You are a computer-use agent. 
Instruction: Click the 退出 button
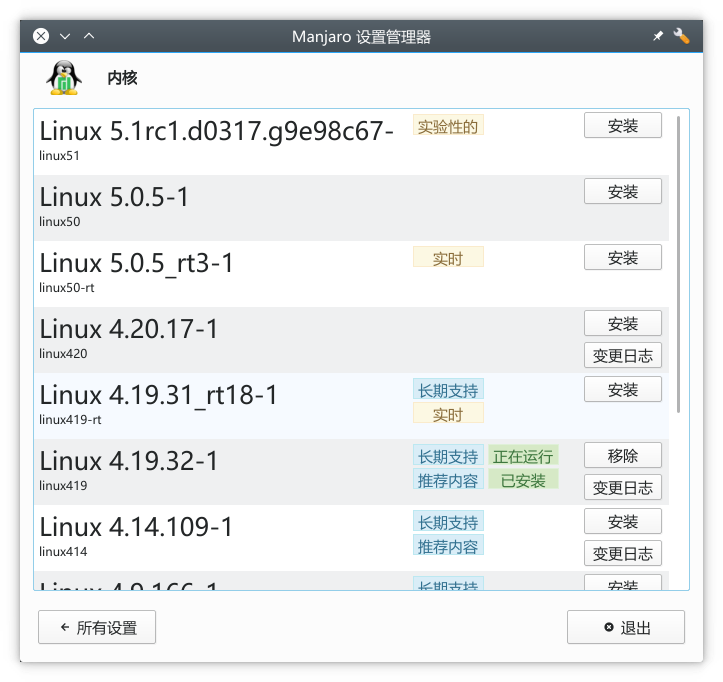626,627
